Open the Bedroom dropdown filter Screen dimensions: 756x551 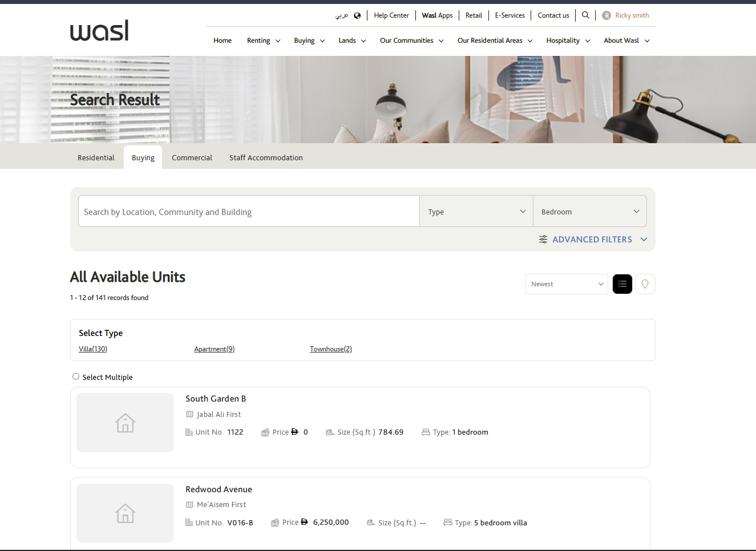coord(589,212)
